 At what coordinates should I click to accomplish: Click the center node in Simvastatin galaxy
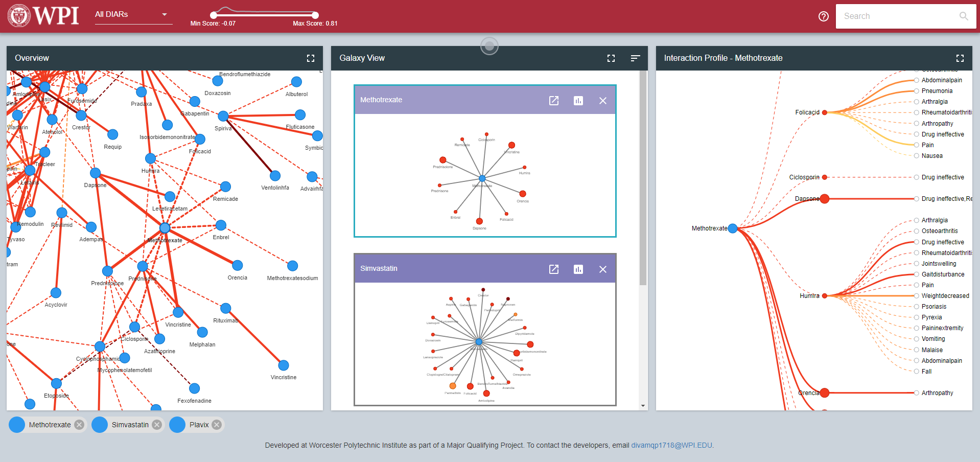tap(479, 342)
